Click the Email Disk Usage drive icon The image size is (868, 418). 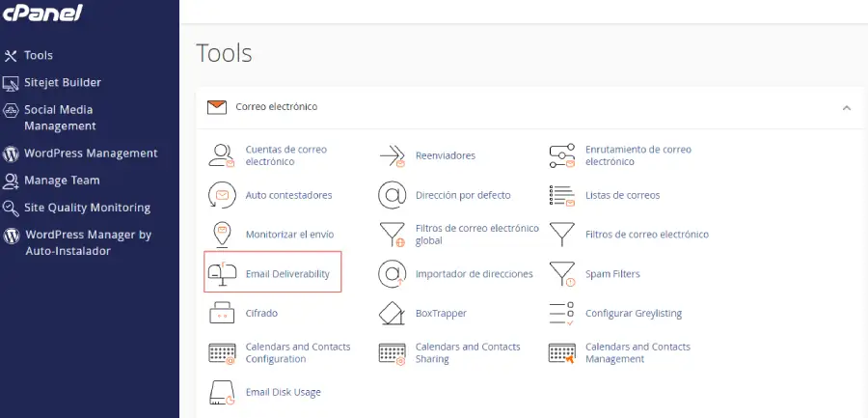pos(222,393)
